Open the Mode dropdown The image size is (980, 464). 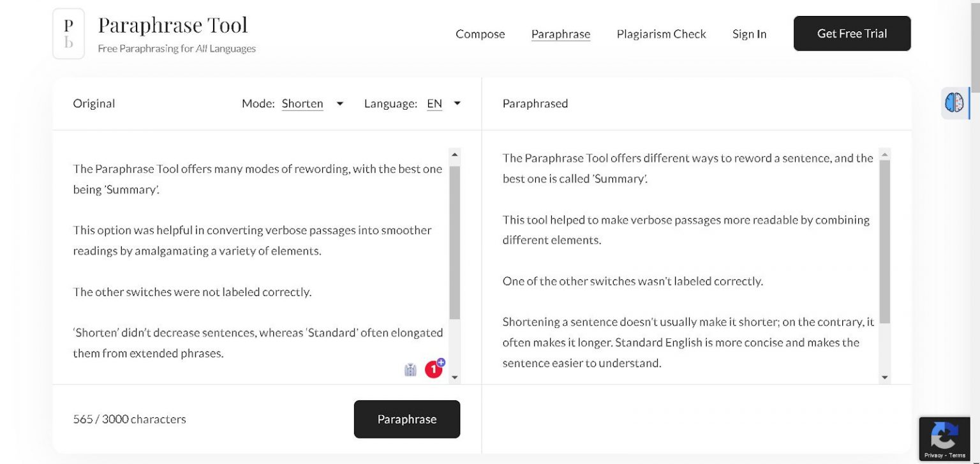coord(340,103)
